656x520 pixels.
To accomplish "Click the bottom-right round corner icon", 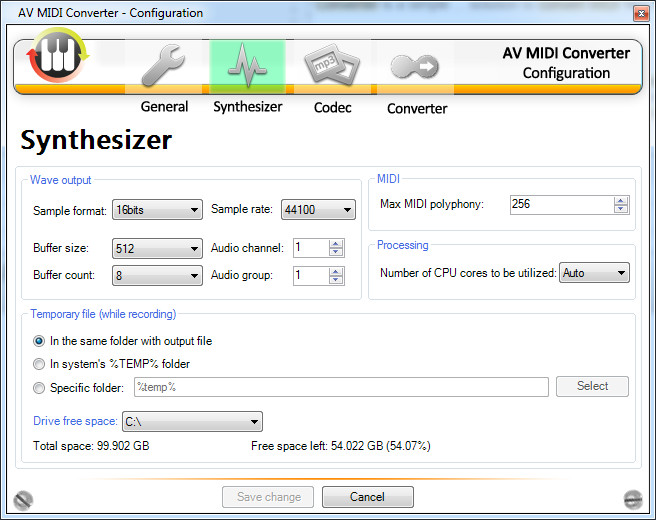I will [x=633, y=499].
